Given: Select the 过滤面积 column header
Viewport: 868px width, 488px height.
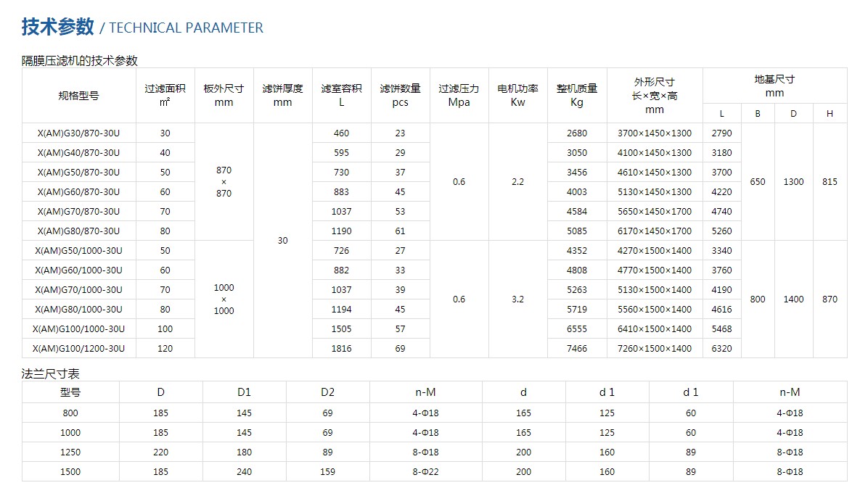Looking at the screenshot, I should (165, 95).
